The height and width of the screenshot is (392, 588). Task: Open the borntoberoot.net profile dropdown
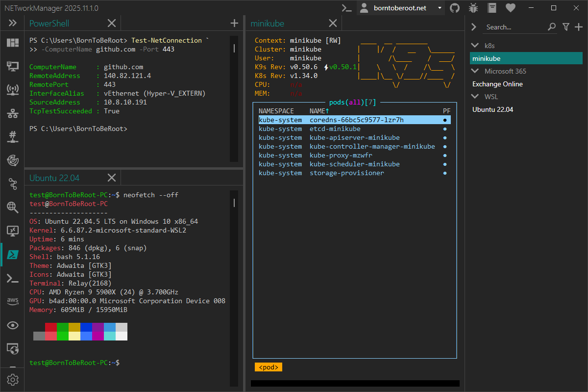pyautogui.click(x=401, y=7)
